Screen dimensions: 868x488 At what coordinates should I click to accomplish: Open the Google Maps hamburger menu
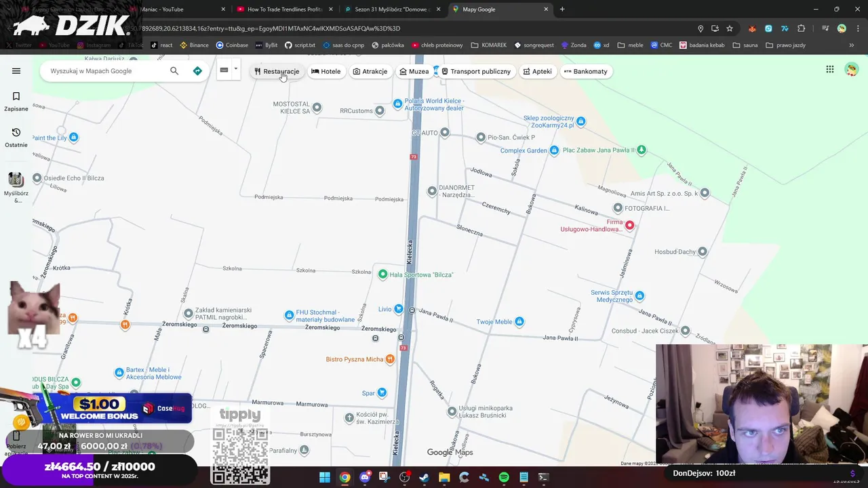[16, 71]
